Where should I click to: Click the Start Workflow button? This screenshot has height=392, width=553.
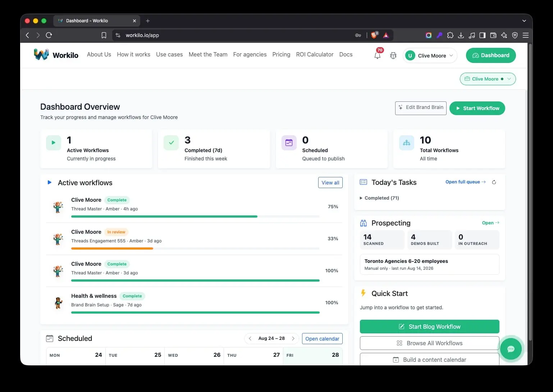coord(477,108)
